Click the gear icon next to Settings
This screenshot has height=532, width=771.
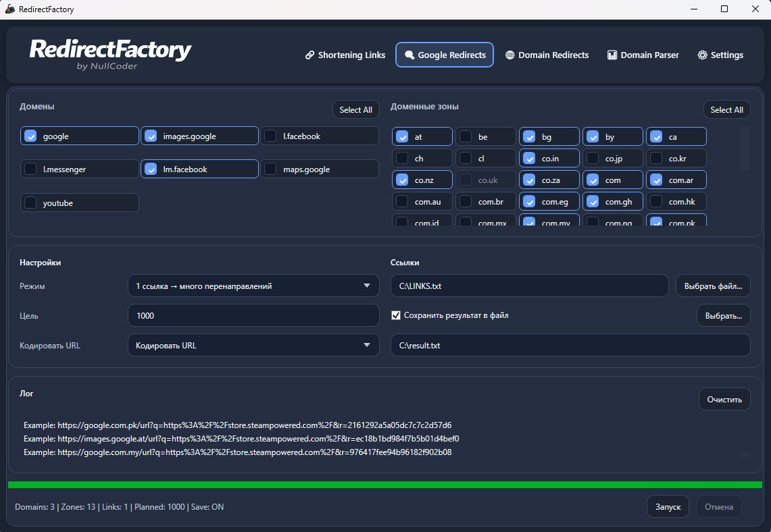click(x=702, y=55)
